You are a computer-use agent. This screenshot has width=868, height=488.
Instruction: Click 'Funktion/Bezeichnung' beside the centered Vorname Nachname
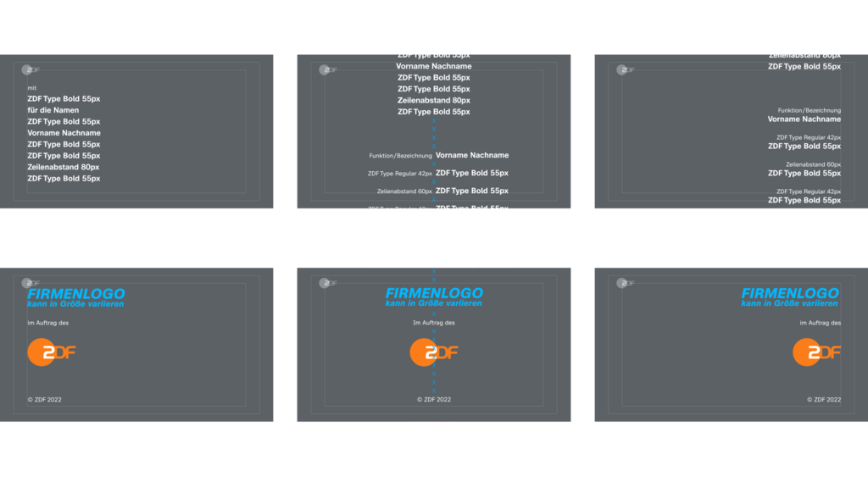tap(400, 156)
